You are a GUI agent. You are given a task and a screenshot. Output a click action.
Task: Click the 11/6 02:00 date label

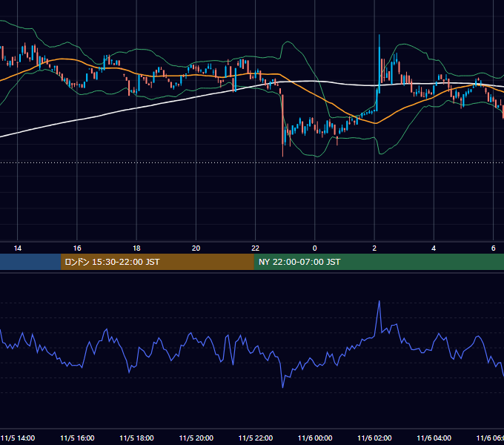(x=374, y=438)
